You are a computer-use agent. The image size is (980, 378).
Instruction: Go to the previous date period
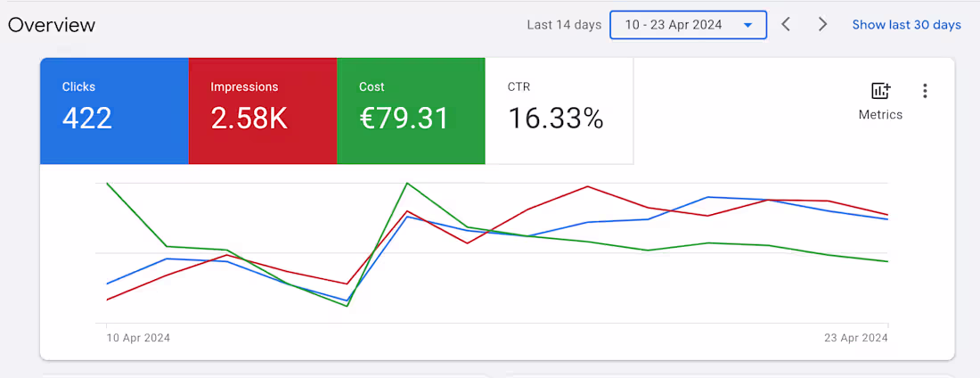click(786, 25)
